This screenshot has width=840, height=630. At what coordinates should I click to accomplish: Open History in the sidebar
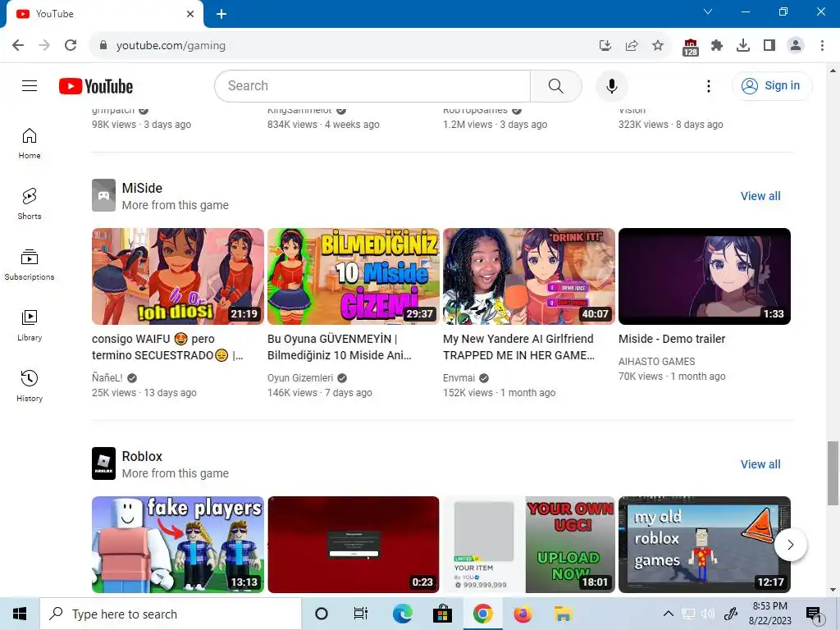[x=30, y=386]
